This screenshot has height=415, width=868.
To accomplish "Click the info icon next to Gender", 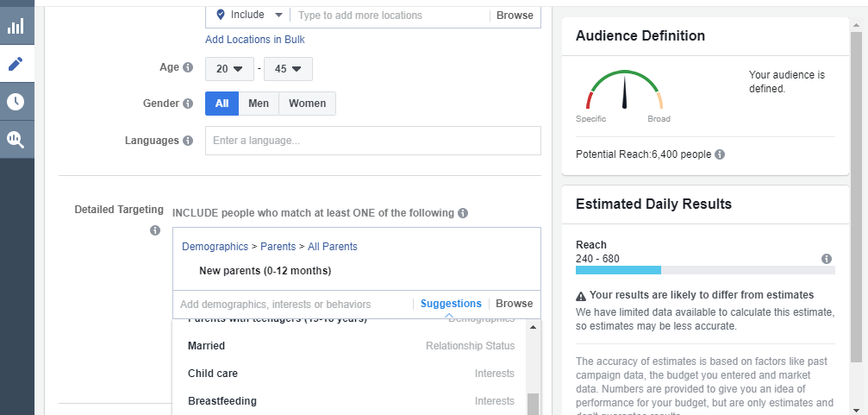I will tap(188, 104).
